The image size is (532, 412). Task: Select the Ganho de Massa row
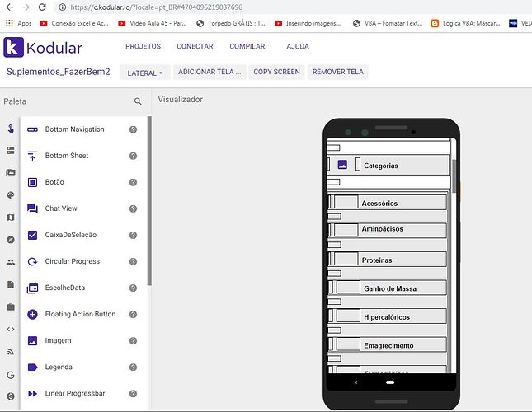(387, 287)
